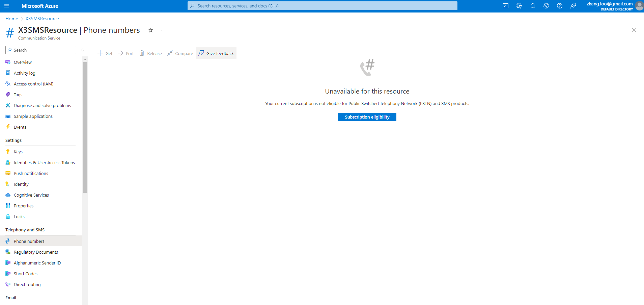This screenshot has width=644, height=305.
Task: Focus the sidebar Search field
Action: [41, 50]
